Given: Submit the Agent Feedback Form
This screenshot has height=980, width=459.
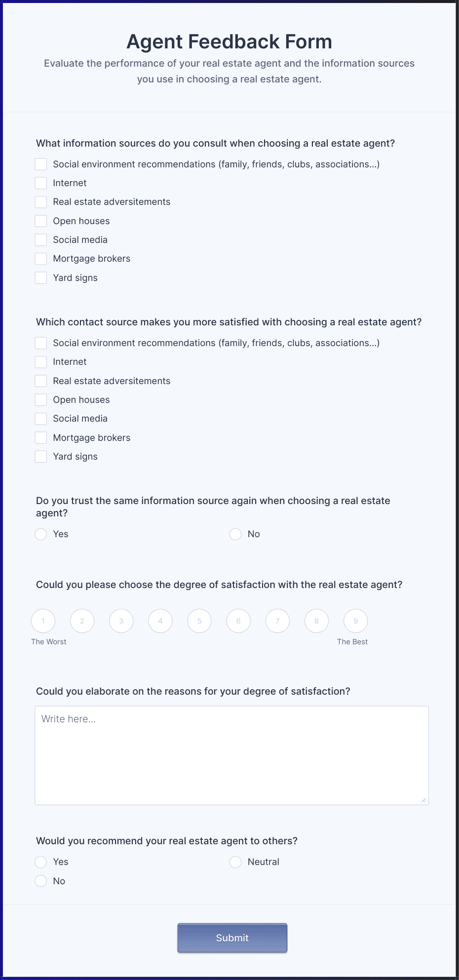Looking at the screenshot, I should click(x=232, y=938).
